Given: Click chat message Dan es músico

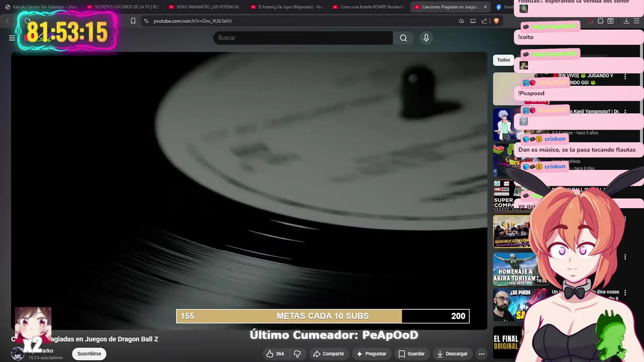Looking at the screenshot, I should (x=577, y=150).
